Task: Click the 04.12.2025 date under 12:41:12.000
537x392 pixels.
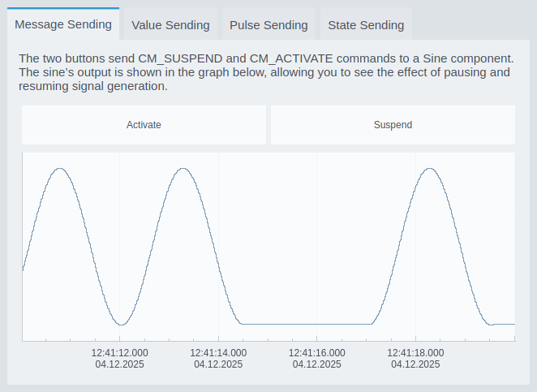Action: click(120, 365)
